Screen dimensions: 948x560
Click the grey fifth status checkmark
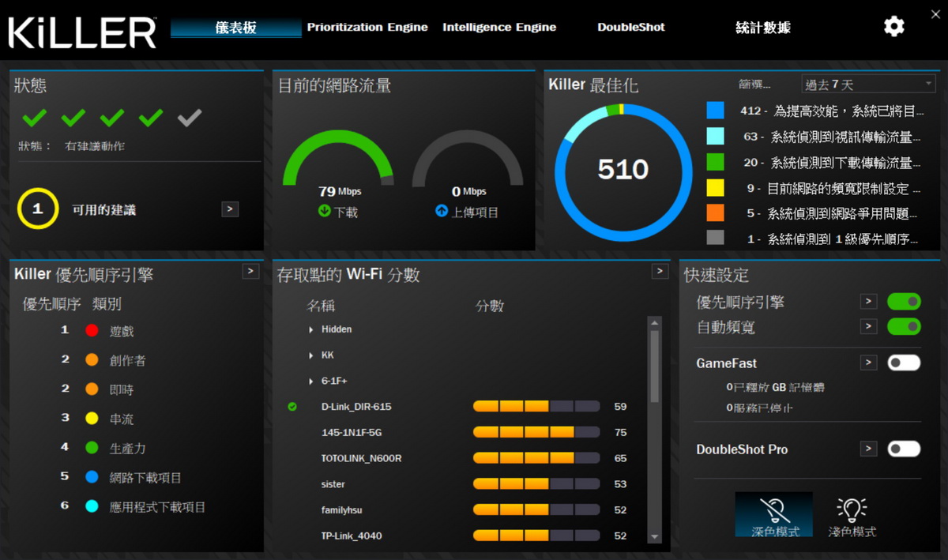[x=190, y=118]
